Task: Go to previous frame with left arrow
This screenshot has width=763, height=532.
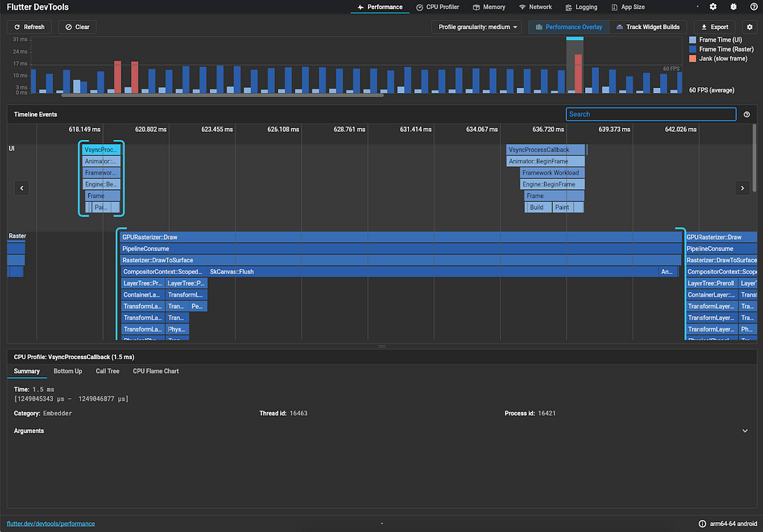Action: (x=22, y=189)
